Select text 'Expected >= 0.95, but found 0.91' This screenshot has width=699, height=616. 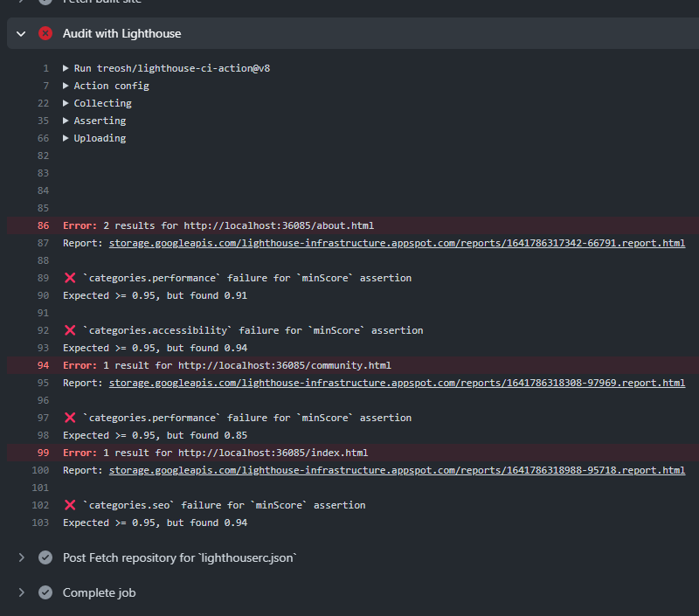[156, 295]
